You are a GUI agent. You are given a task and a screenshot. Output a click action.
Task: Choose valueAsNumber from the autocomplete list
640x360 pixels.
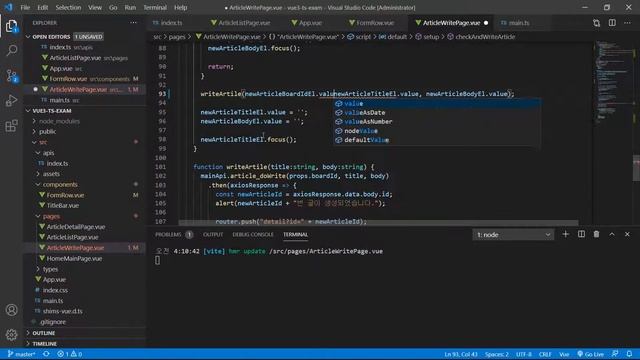coord(437,122)
